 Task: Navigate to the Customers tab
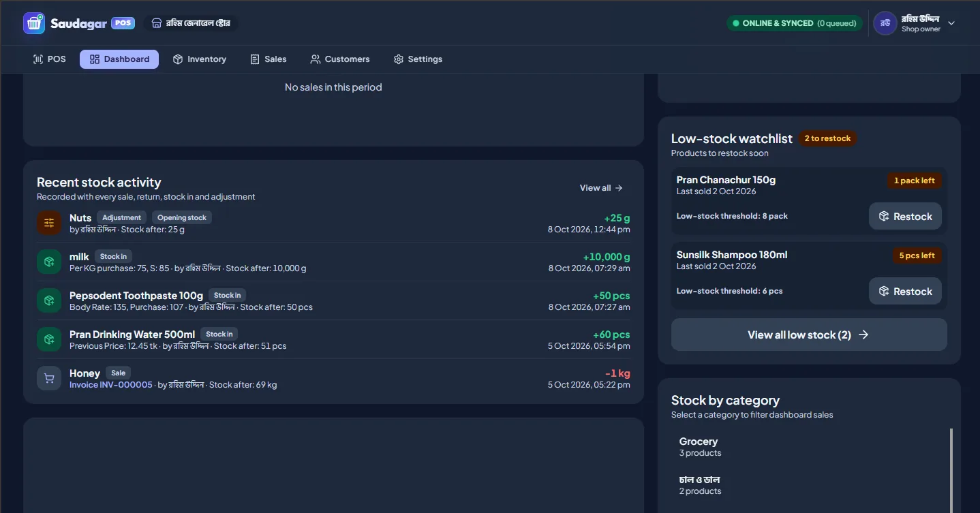click(x=340, y=59)
